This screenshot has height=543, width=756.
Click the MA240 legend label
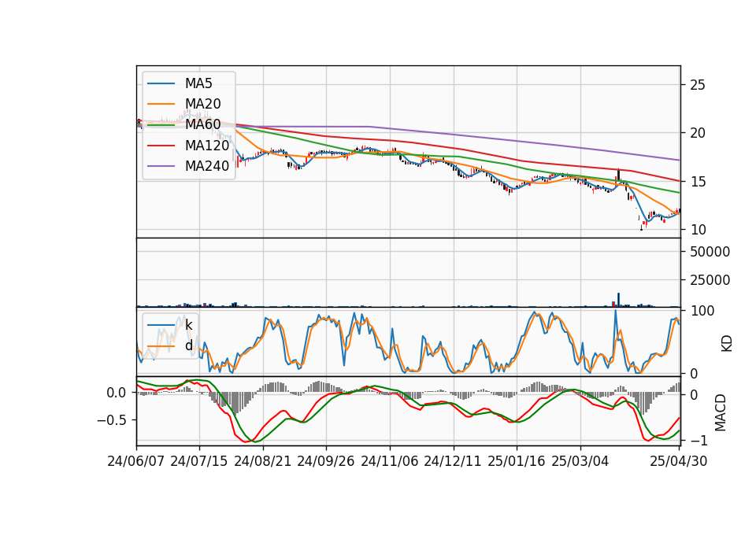click(x=207, y=166)
